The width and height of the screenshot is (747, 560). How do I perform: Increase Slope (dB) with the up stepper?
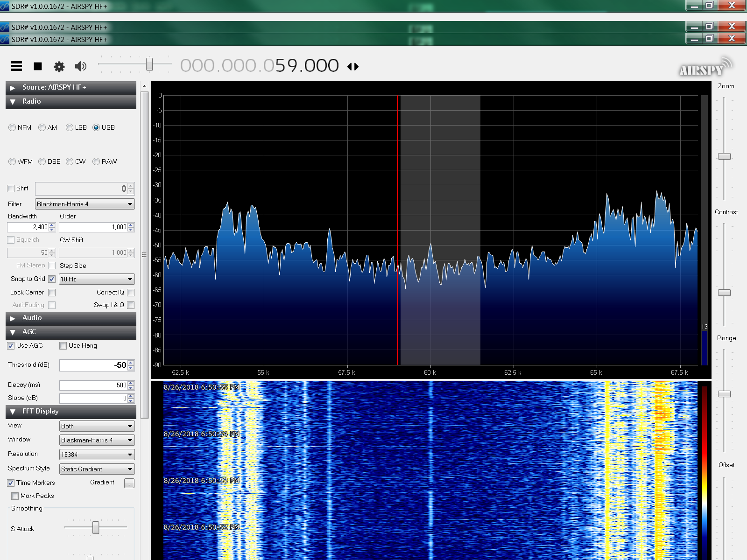[131, 396]
